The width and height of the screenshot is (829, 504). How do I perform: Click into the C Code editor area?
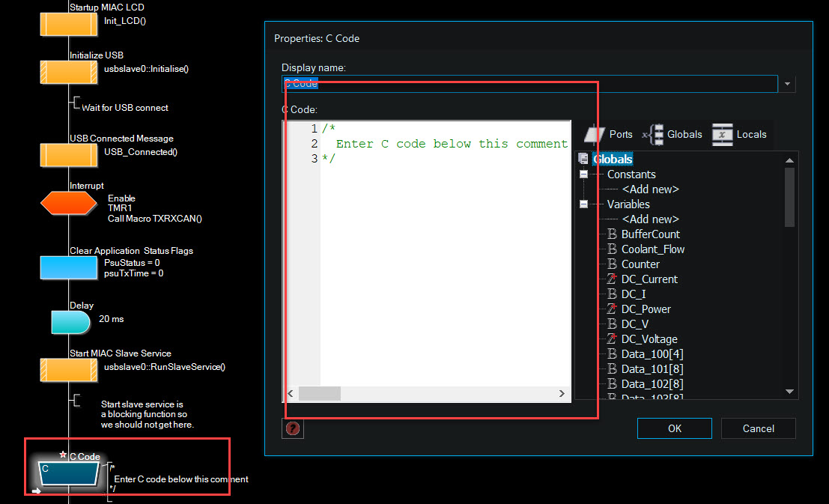(445, 254)
